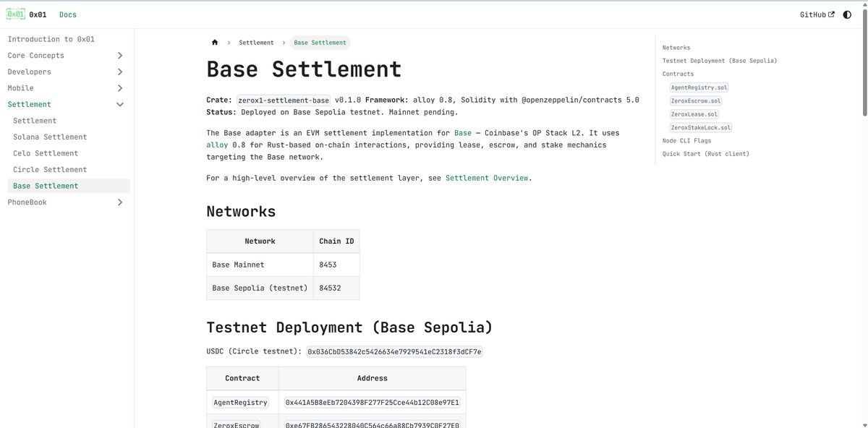
Task: Jump to Quick Start (Rust client) TOC entry
Action: tap(706, 154)
